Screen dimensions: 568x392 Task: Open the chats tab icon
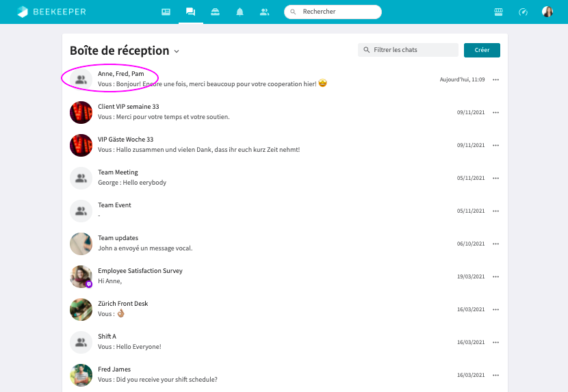[x=190, y=12]
